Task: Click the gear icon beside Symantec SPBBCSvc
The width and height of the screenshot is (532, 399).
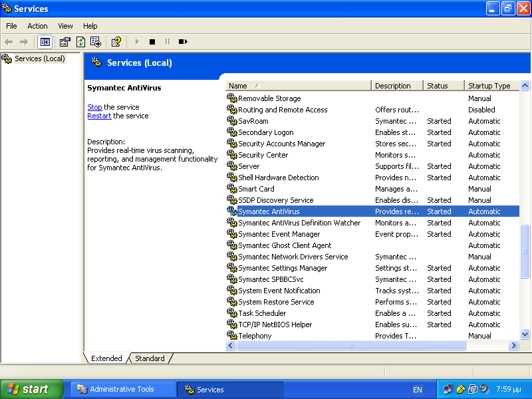Action: click(x=231, y=279)
